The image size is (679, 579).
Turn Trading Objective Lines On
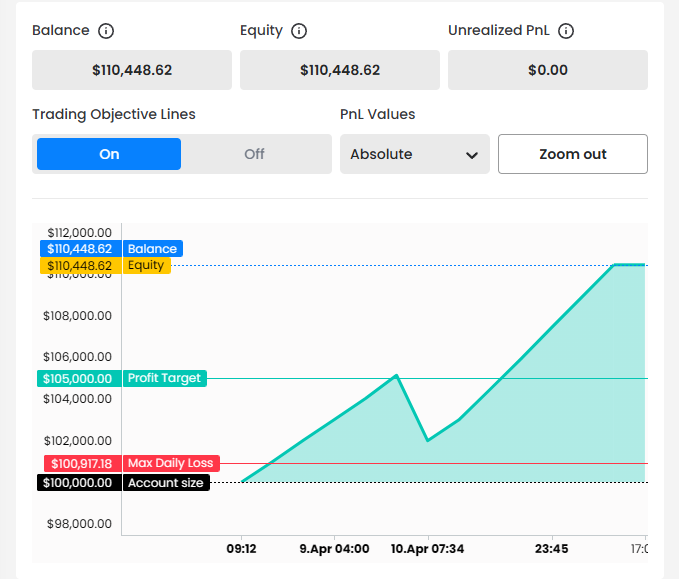(109, 154)
